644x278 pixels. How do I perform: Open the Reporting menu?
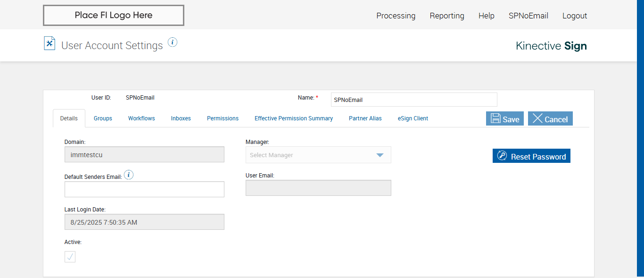(x=446, y=16)
